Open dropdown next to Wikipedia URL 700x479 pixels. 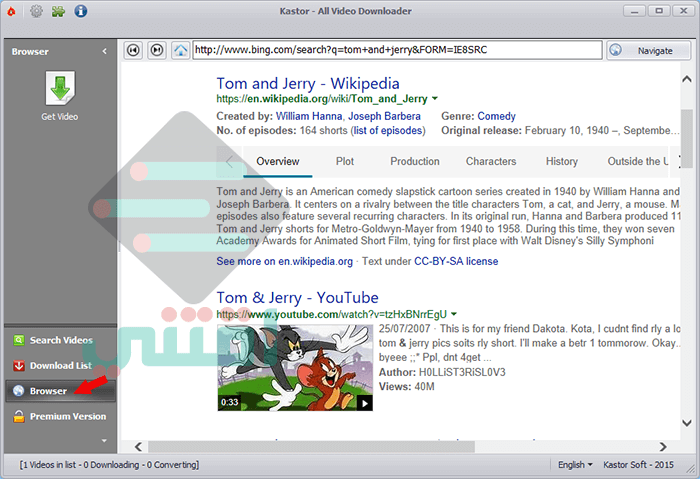click(435, 99)
